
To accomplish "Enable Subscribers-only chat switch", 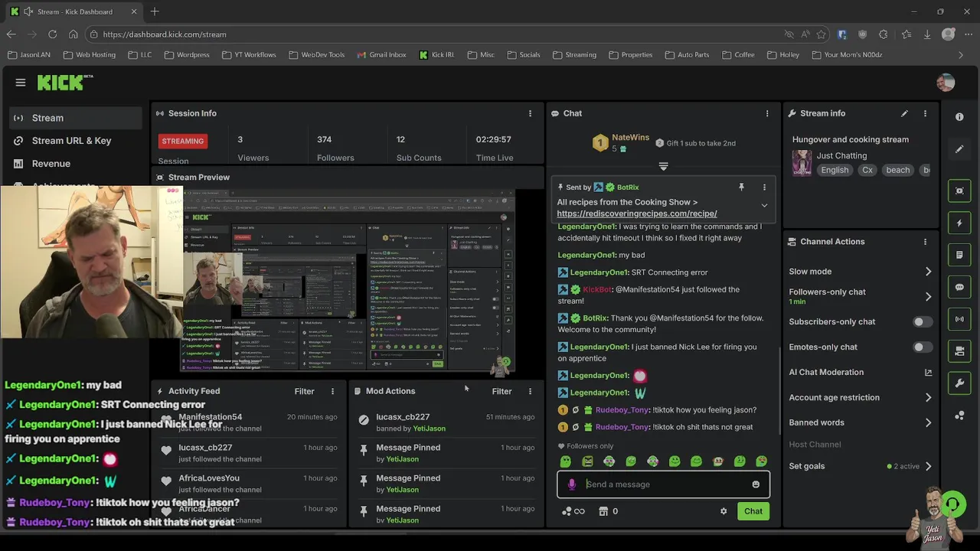I will pyautogui.click(x=923, y=322).
